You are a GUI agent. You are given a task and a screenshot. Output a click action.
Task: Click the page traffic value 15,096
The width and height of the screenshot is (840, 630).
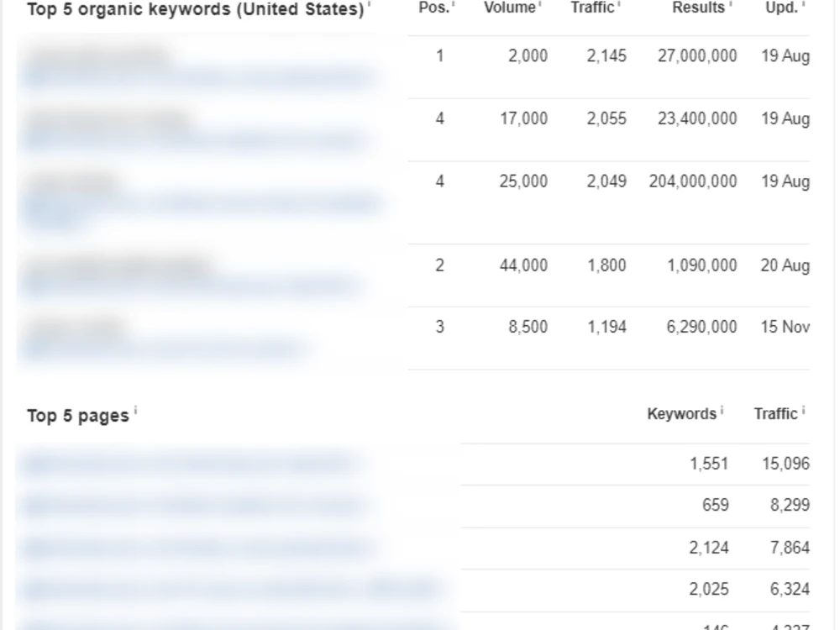coord(786,464)
